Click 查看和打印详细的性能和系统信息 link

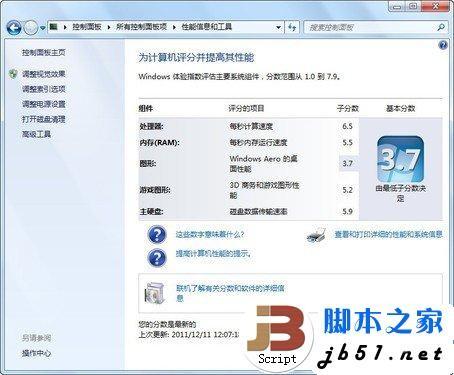tap(389, 234)
